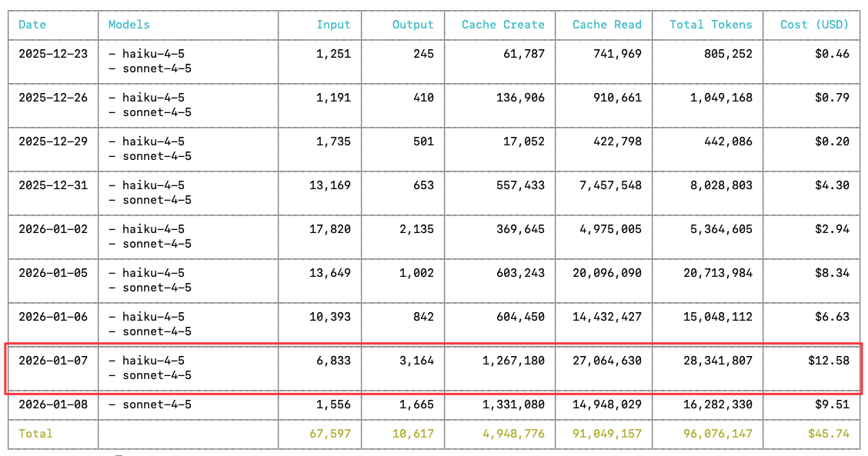Viewport: 868px width, 456px height.
Task: Click the Cache Create column header
Action: (x=501, y=25)
